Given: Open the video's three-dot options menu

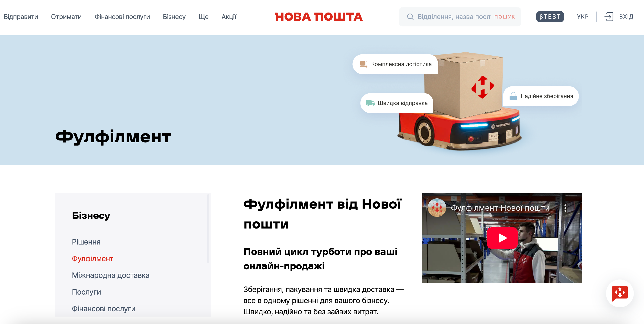Looking at the screenshot, I should pyautogui.click(x=565, y=208).
